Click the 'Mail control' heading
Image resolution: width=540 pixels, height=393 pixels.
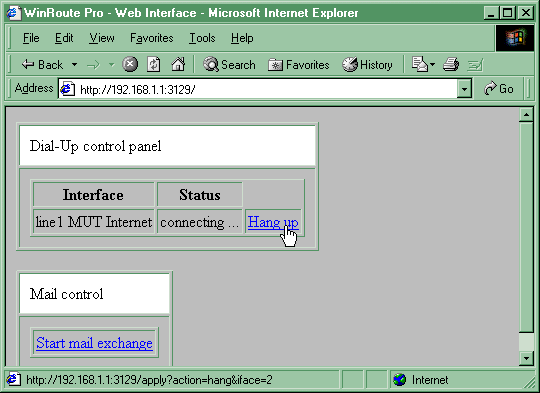[66, 294]
